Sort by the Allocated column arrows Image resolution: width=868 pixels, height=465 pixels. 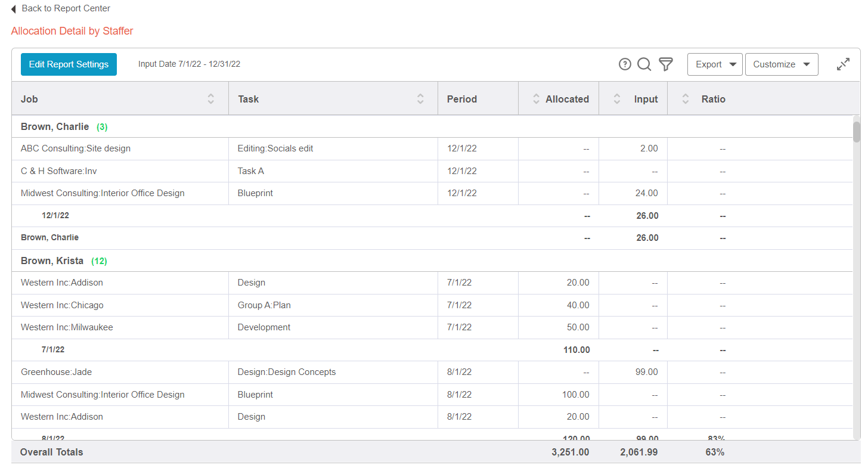point(535,99)
